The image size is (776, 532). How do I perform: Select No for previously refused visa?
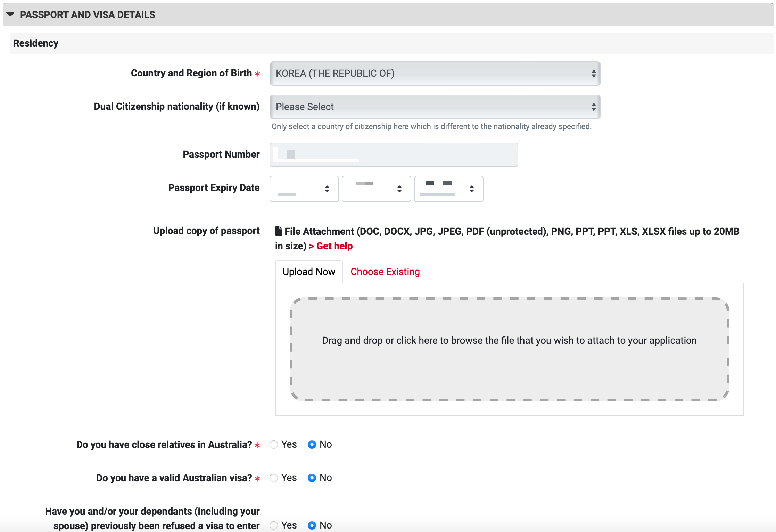pos(312,525)
